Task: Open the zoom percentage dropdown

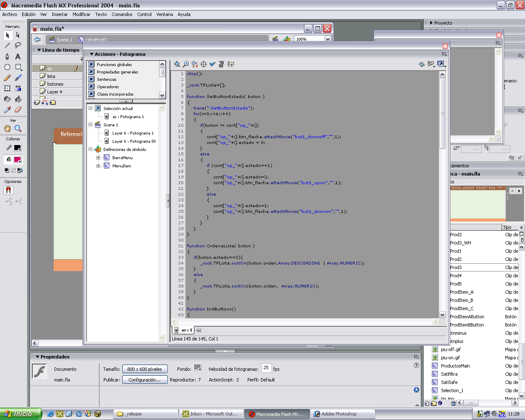Action: point(328,39)
